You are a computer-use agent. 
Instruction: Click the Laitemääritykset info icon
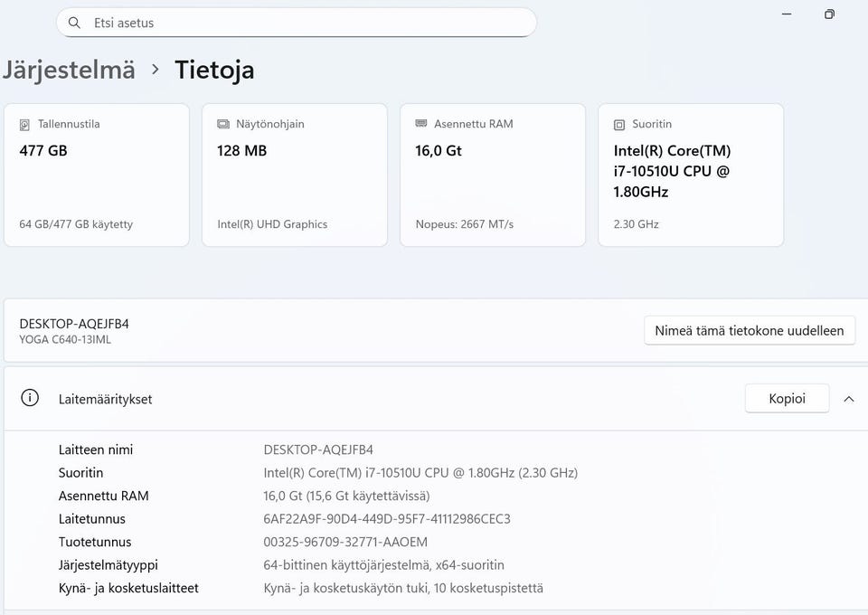30,398
